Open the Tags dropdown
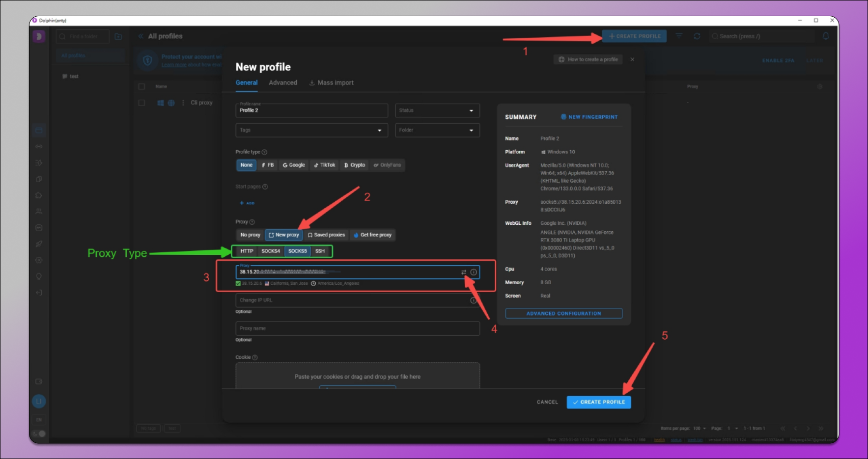The image size is (868, 459). coord(311,130)
